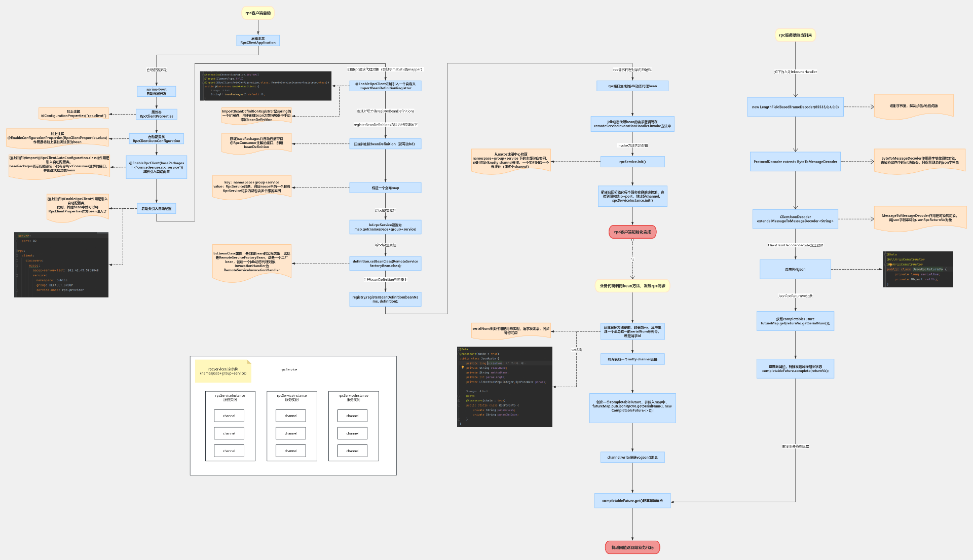This screenshot has height=560, width=973.
Task: Click the EnableRpcClient annotation code image
Action: point(266,86)
